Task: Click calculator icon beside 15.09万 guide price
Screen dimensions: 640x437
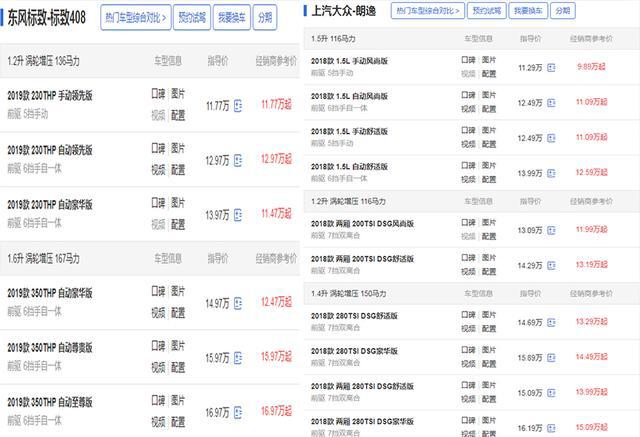Action: pyautogui.click(x=551, y=393)
